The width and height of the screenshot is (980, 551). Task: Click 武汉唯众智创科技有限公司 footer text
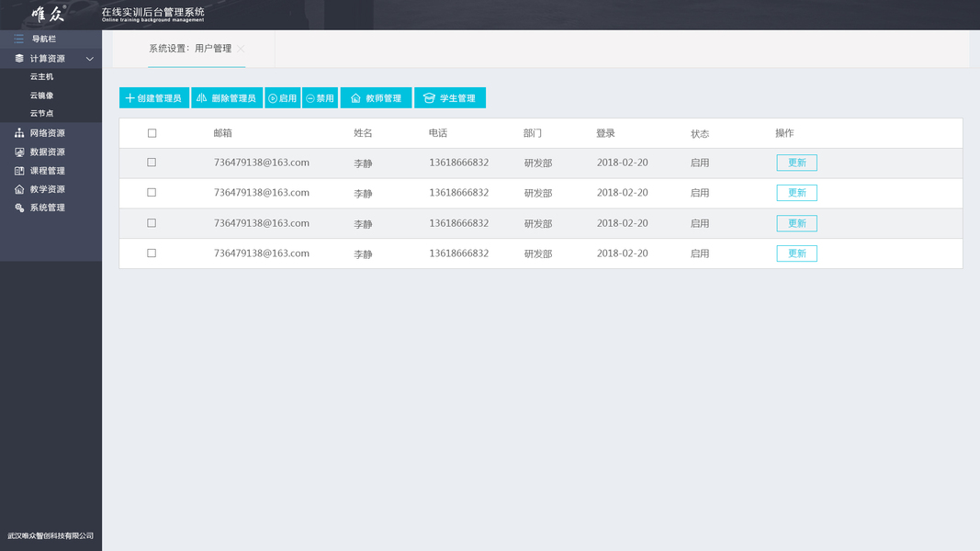tap(51, 536)
